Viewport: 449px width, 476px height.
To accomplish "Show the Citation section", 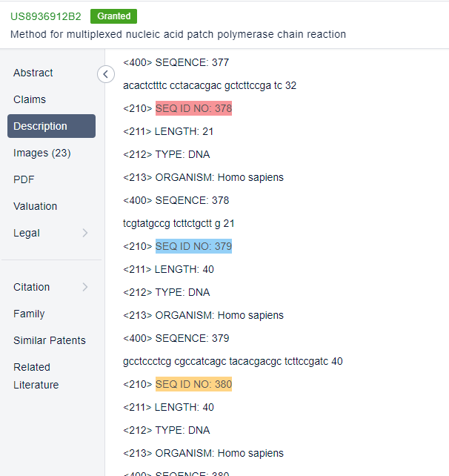I will coord(32,287).
